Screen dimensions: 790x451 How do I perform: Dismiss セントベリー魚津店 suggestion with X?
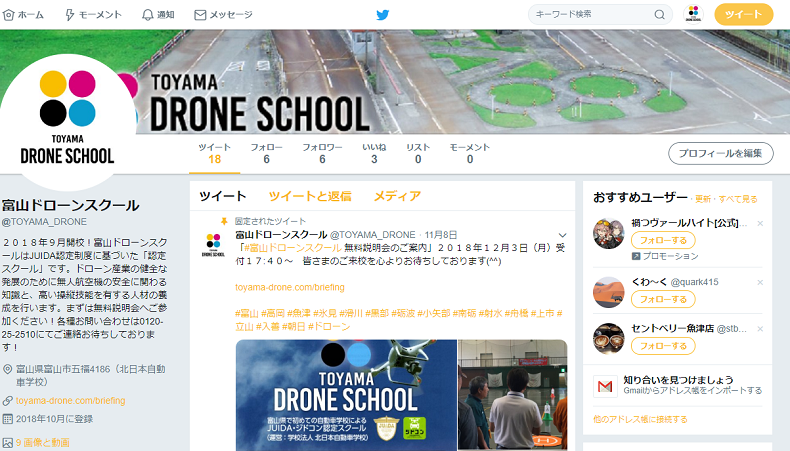click(760, 329)
